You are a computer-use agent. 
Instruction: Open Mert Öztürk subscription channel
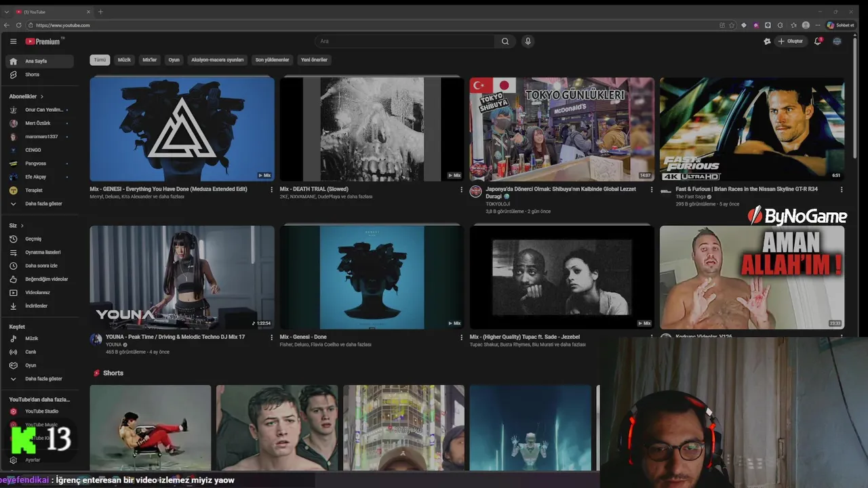coord(41,123)
